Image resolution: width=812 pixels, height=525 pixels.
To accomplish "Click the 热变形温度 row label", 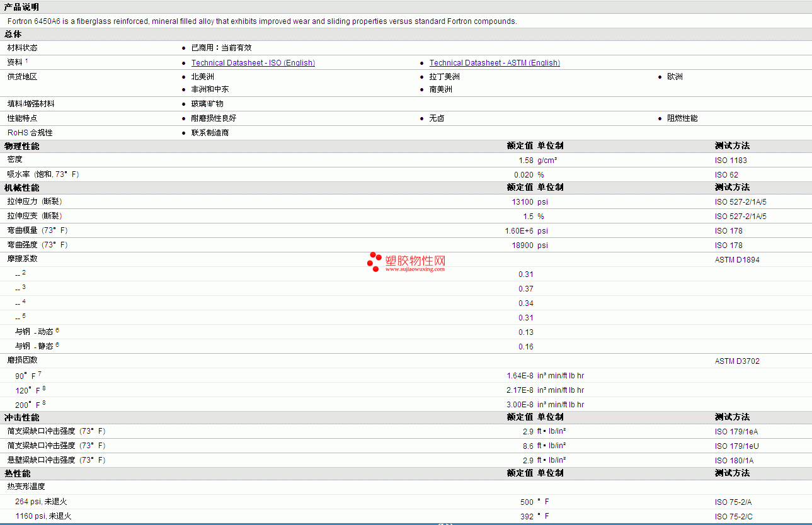I will tap(26, 487).
